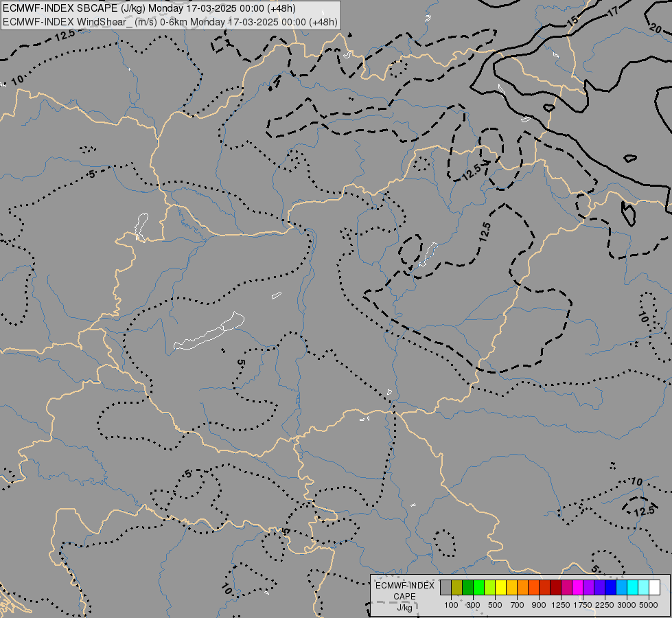Pick the pure yellow legend swatch
Viewport: 672px width, 618px height.
pos(500,587)
